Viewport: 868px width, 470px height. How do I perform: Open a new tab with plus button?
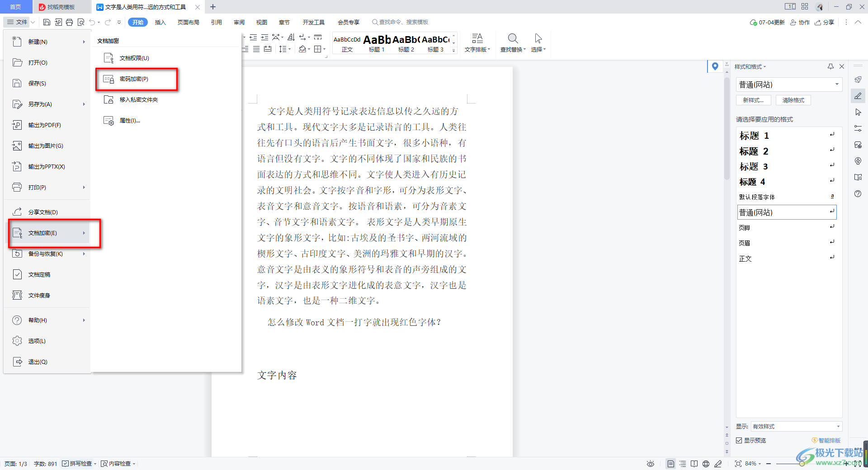point(213,7)
